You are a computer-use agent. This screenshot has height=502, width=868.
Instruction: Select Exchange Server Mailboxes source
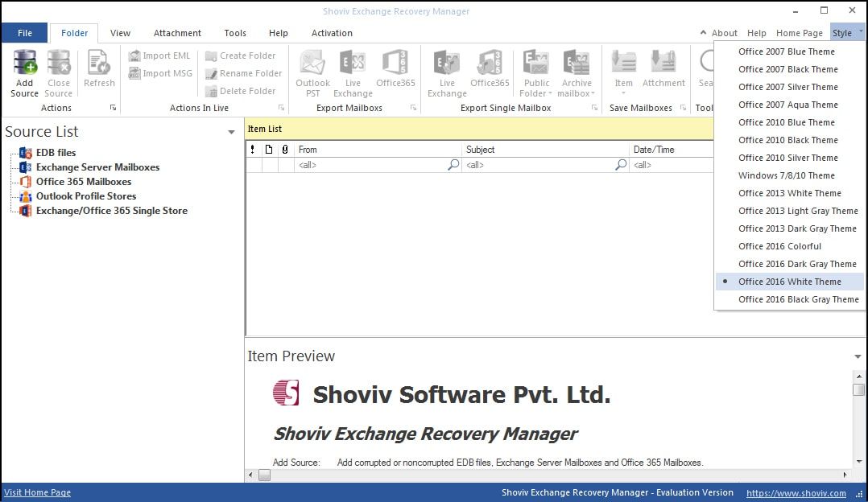point(97,167)
